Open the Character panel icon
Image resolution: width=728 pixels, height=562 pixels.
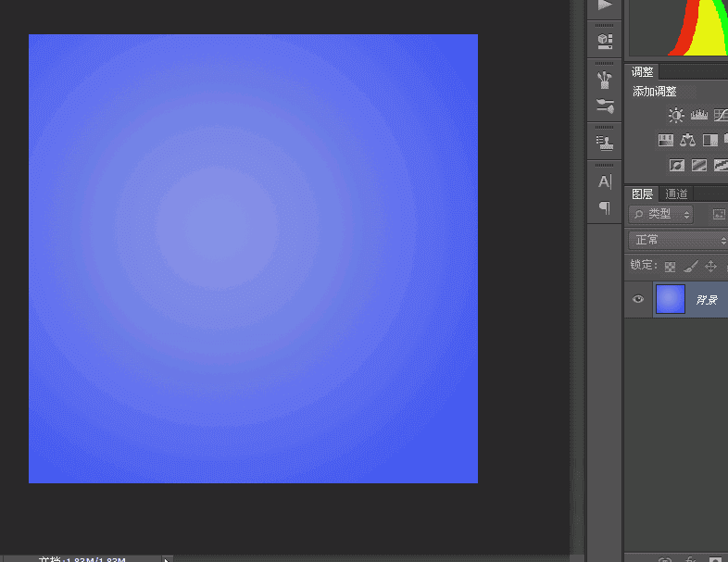click(605, 181)
